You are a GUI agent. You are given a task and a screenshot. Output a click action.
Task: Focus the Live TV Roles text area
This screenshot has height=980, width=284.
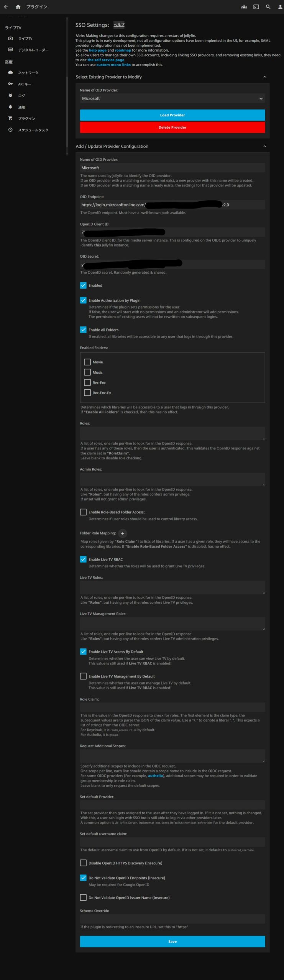[172, 587]
